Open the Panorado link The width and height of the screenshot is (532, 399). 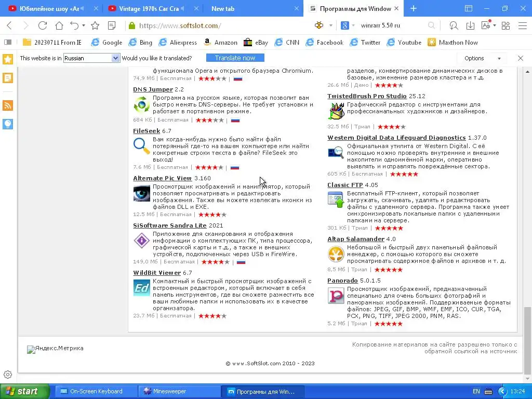[342, 281]
